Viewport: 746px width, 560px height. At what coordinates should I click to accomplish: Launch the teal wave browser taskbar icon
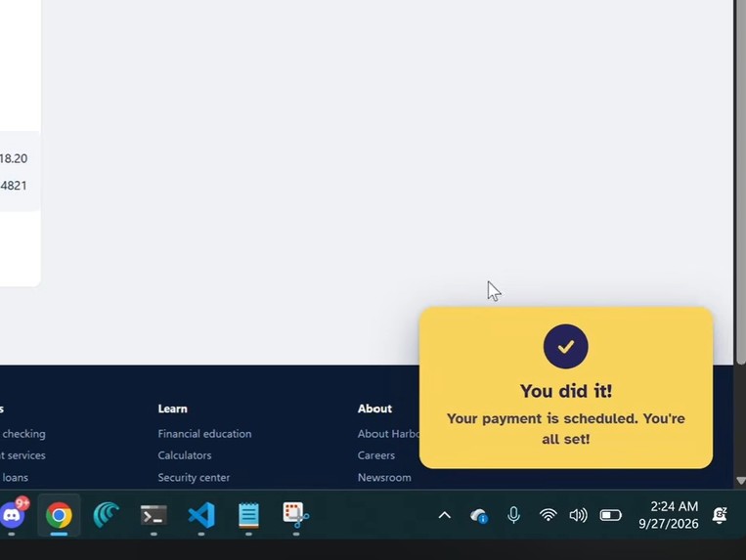point(106,515)
